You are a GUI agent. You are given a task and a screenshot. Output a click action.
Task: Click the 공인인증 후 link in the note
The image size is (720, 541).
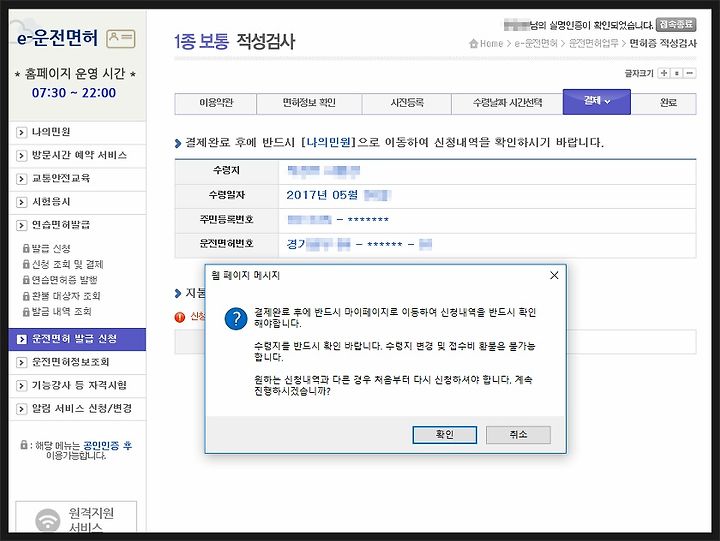click(107, 445)
